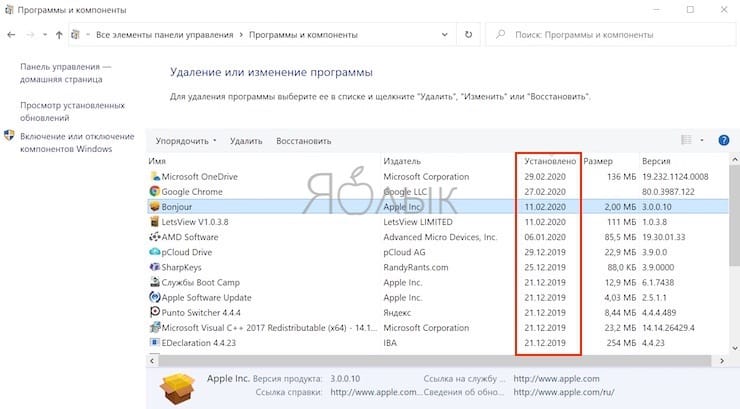Image resolution: width=740 pixels, height=409 pixels.
Task: Click the pCloud Drive cloud icon
Action: coord(154,252)
